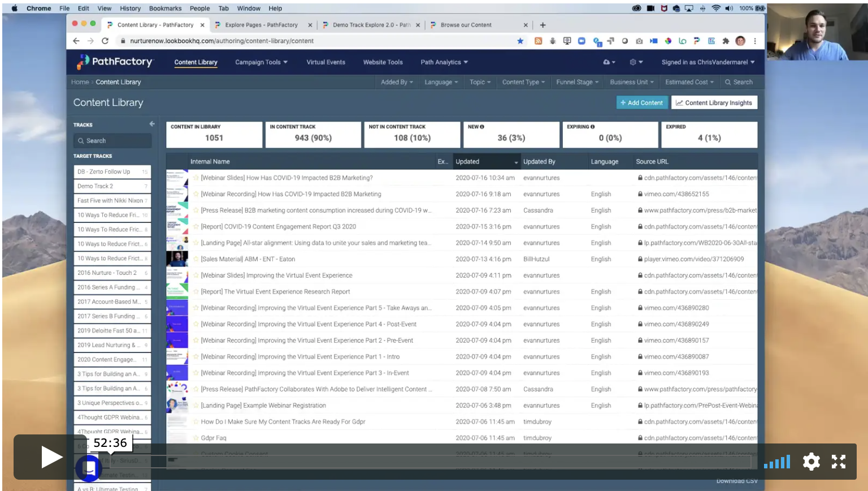The width and height of the screenshot is (868, 491).
Task: Expand the Campaign Tools menu
Action: pos(261,62)
